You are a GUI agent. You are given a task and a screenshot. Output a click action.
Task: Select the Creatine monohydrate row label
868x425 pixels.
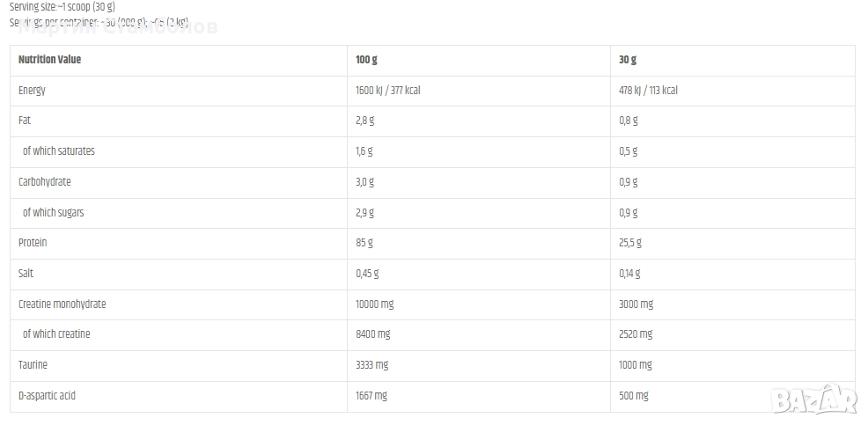pyautogui.click(x=63, y=304)
